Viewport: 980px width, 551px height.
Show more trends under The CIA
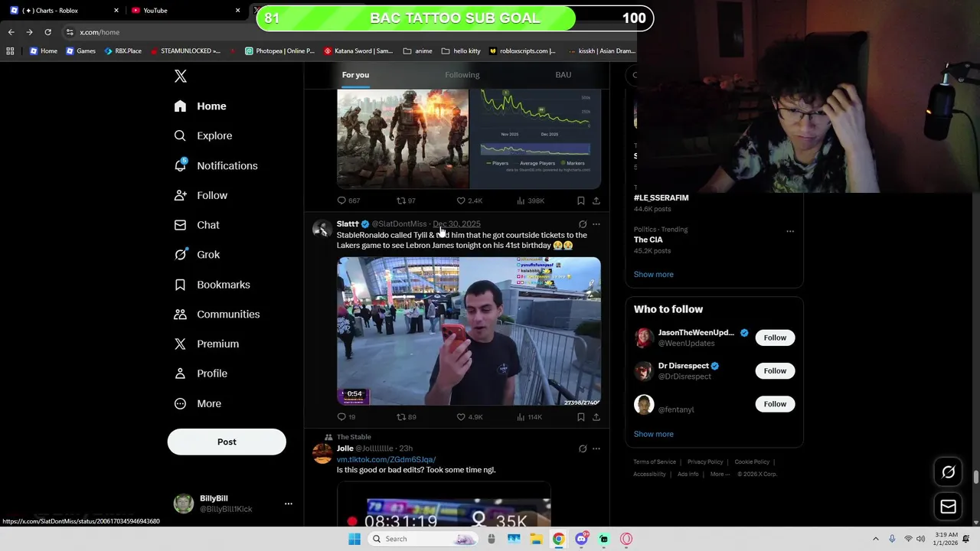point(653,274)
